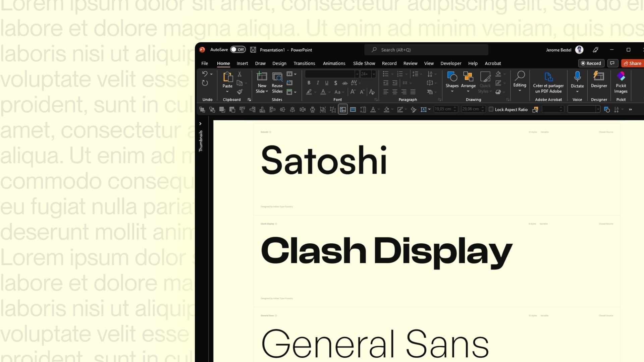Viewport: 644px width, 362px height.
Task: Open the Developer ribbon tab
Action: point(450,63)
